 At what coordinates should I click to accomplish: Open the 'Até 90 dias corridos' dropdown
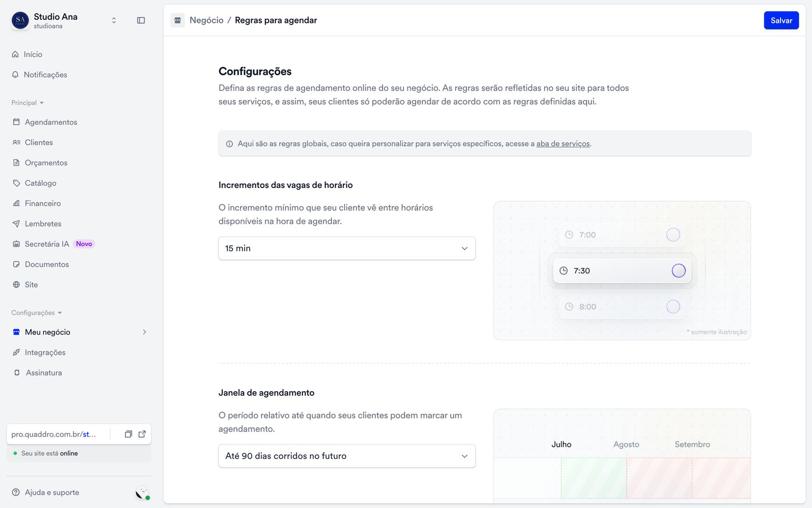tap(347, 456)
